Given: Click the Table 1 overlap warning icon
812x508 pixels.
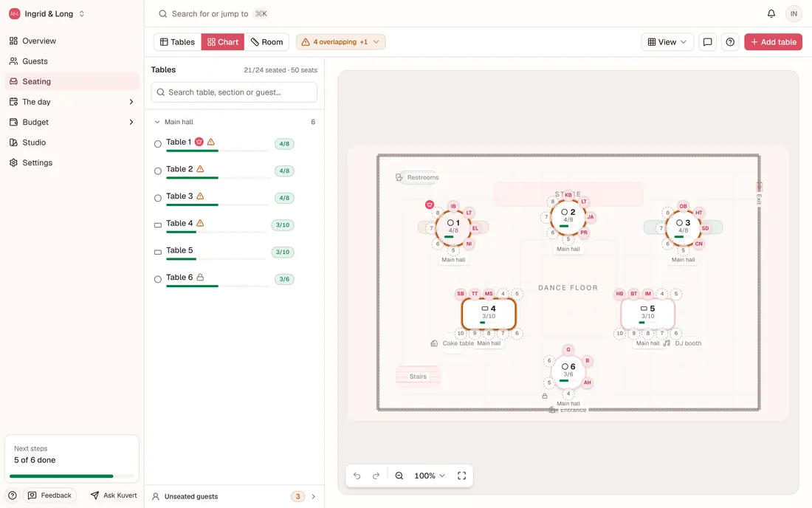Looking at the screenshot, I should [x=211, y=142].
